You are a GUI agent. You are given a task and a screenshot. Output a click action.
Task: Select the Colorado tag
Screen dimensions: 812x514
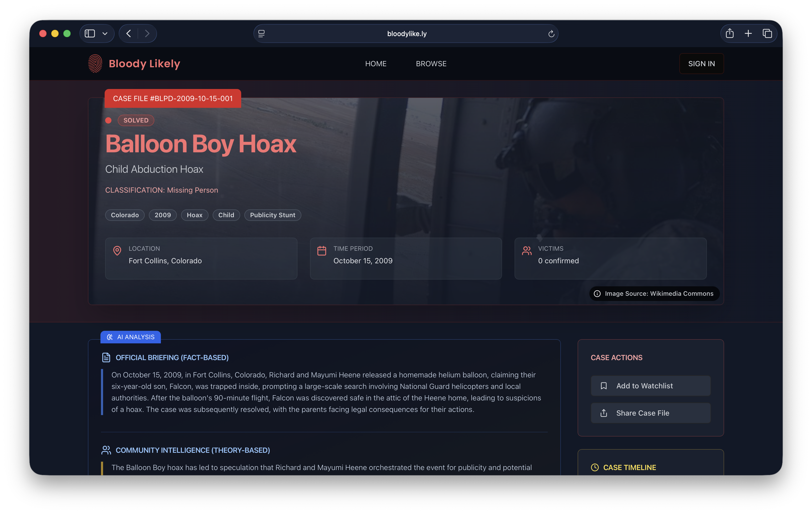click(125, 215)
